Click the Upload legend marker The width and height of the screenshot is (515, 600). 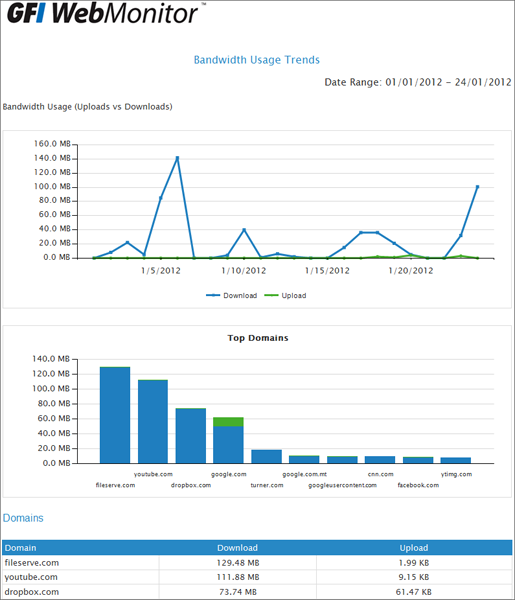pyautogui.click(x=271, y=295)
